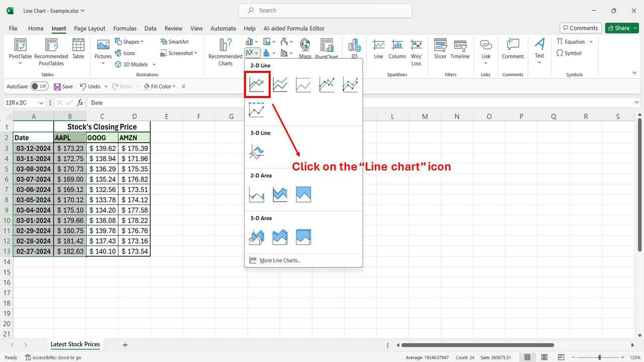Pick the 100% Stacked Line chart

303,84
